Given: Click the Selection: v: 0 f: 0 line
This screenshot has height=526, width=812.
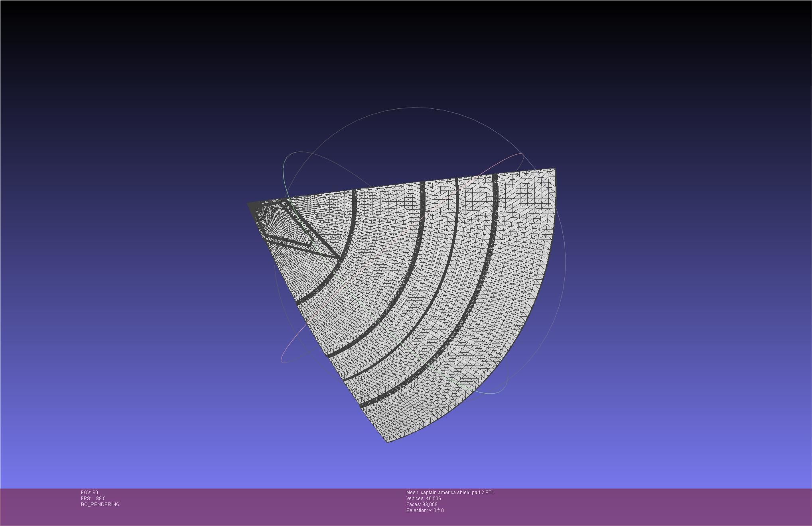Looking at the screenshot, I should 425,510.
